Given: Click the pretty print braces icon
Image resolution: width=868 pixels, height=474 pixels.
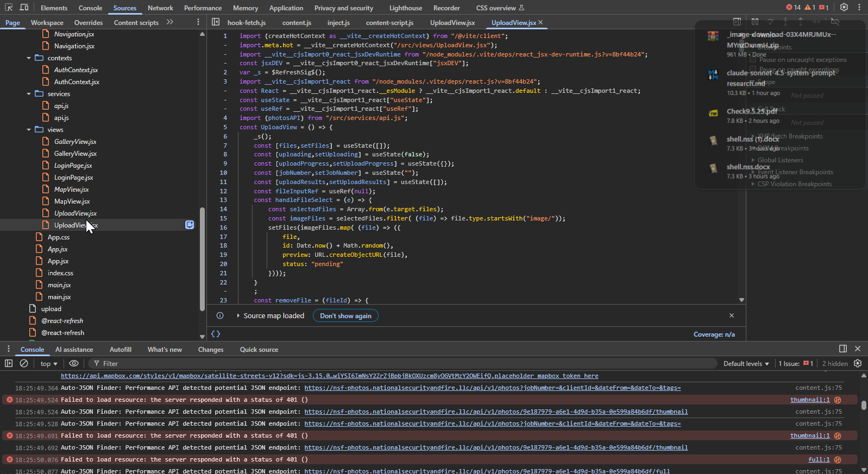Looking at the screenshot, I should click(x=216, y=334).
